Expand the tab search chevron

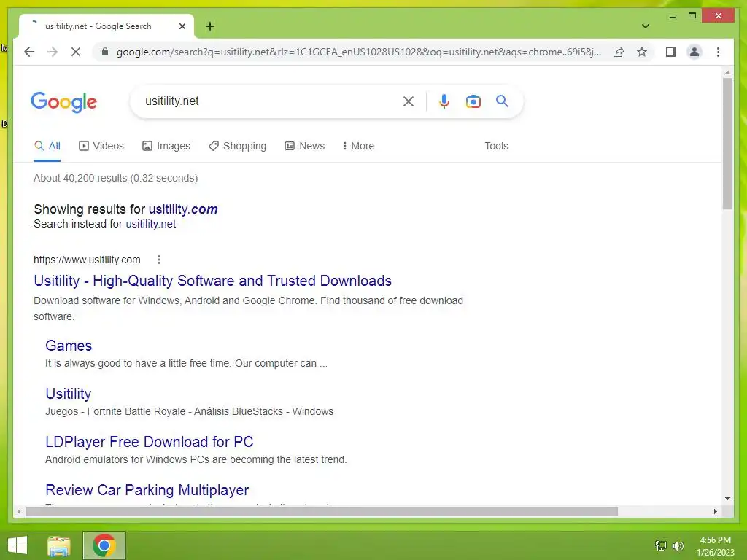click(x=645, y=26)
